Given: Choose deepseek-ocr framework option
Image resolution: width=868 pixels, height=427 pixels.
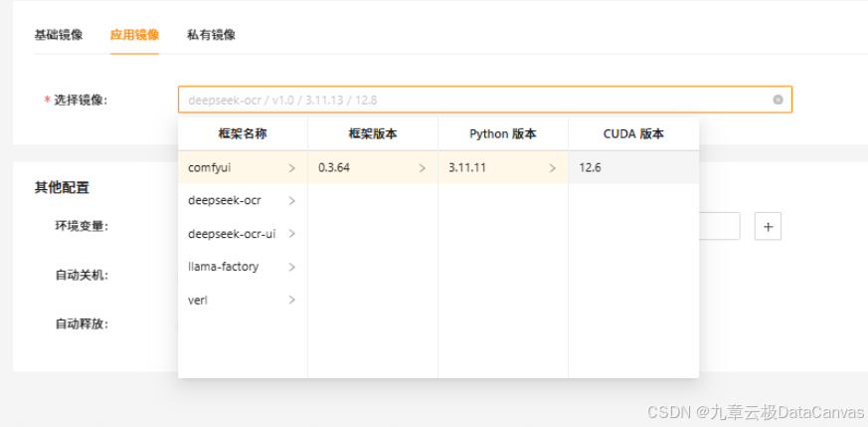Looking at the screenshot, I should (243, 200).
